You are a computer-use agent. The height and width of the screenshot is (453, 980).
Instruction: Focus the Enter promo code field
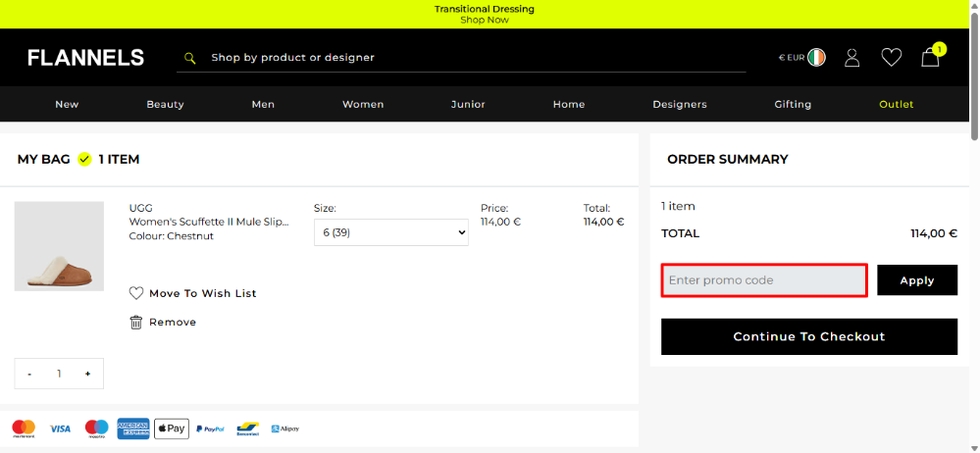click(x=764, y=280)
